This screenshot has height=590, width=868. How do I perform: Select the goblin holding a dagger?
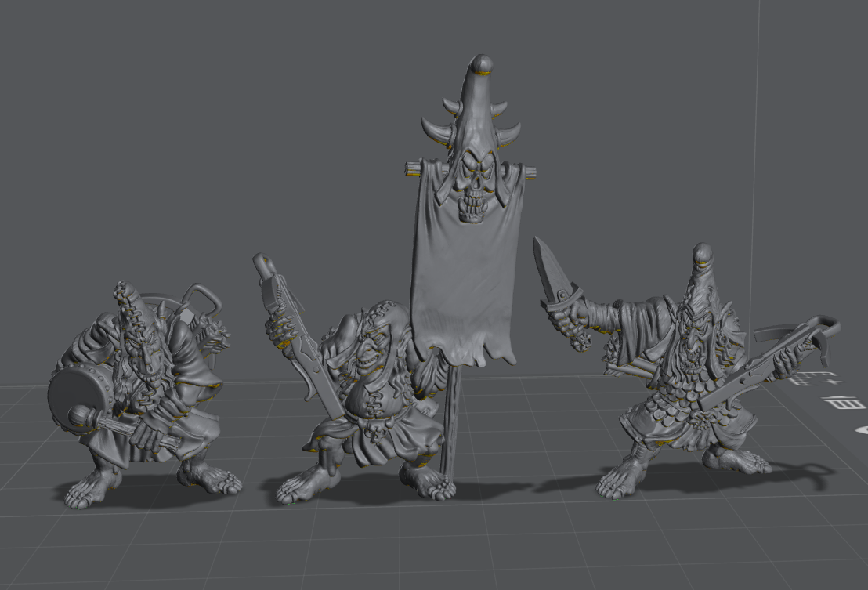point(687,369)
